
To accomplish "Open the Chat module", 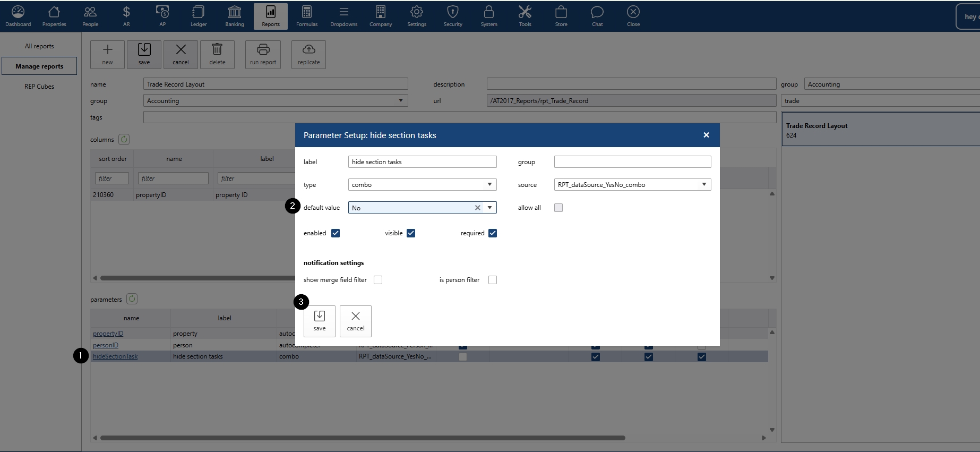I will point(597,16).
